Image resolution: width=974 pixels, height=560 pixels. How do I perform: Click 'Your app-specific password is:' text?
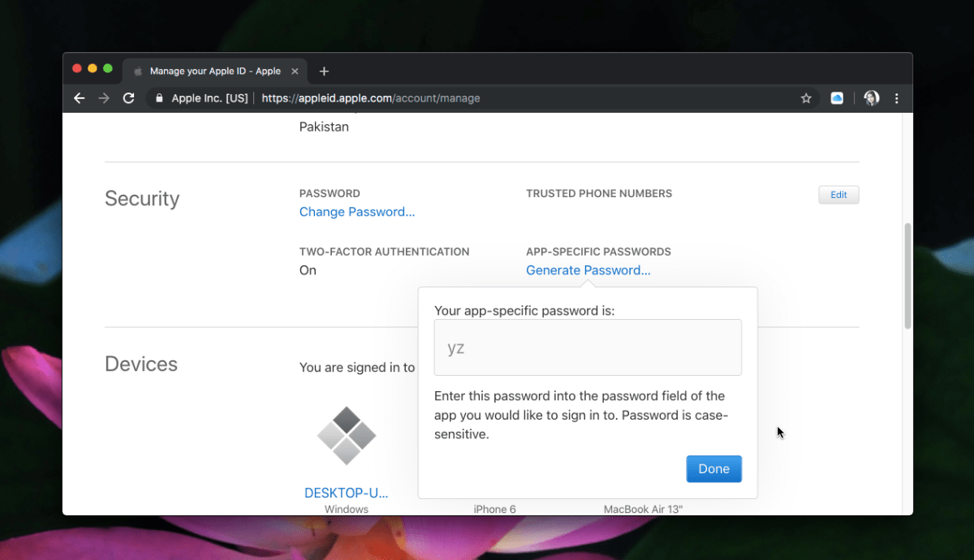tap(524, 311)
